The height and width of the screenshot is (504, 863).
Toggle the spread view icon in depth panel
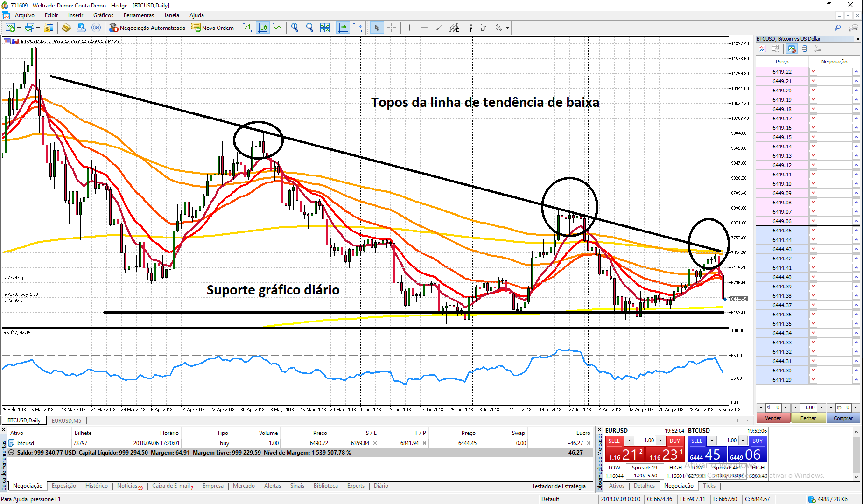tap(805, 49)
